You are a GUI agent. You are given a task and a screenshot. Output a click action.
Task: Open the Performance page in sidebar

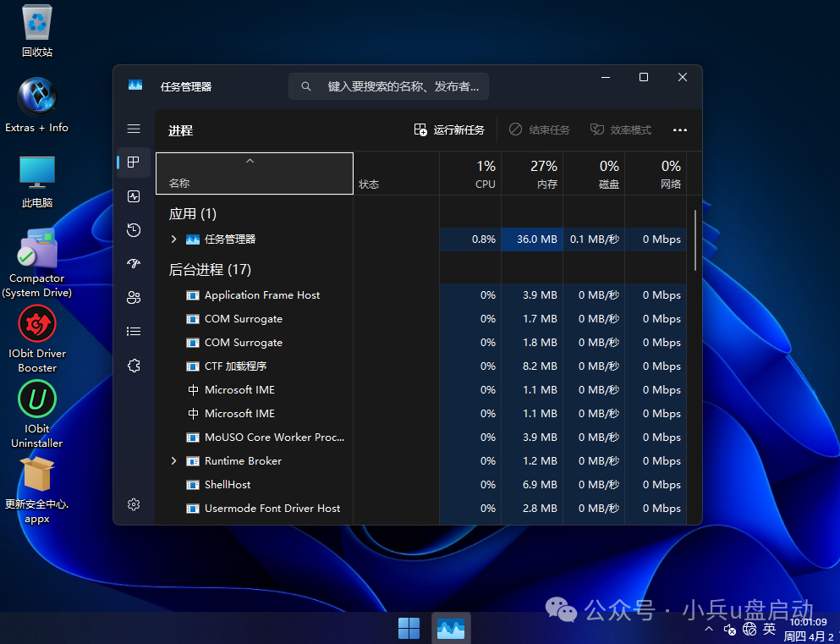pos(134,196)
